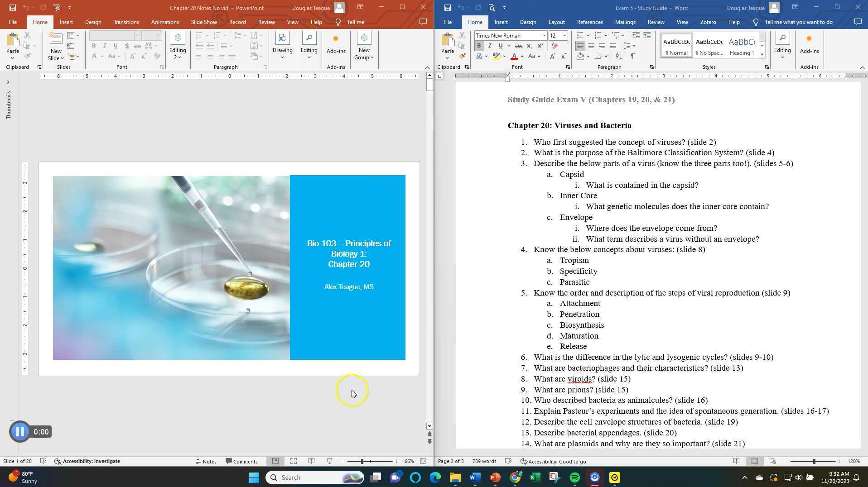Click the Word zoom slider handle
This screenshot has width=868, height=487.
pos(814,461)
